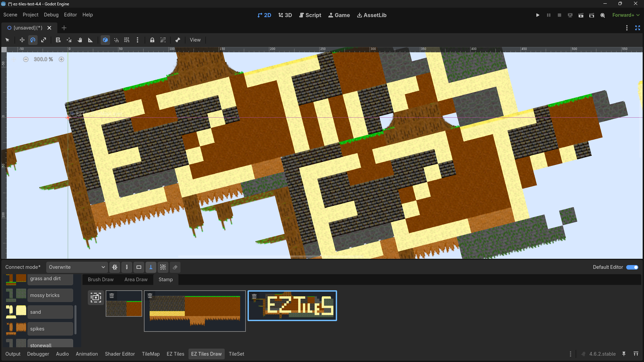Select the mossy bricks terrain
Viewport: 644px width, 362px height.
50,295
